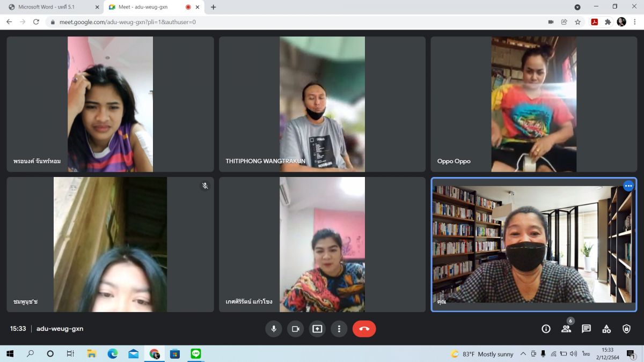Image resolution: width=644 pixels, height=362 pixels.
Task: Open the Activities panel icon
Action: tap(606, 329)
